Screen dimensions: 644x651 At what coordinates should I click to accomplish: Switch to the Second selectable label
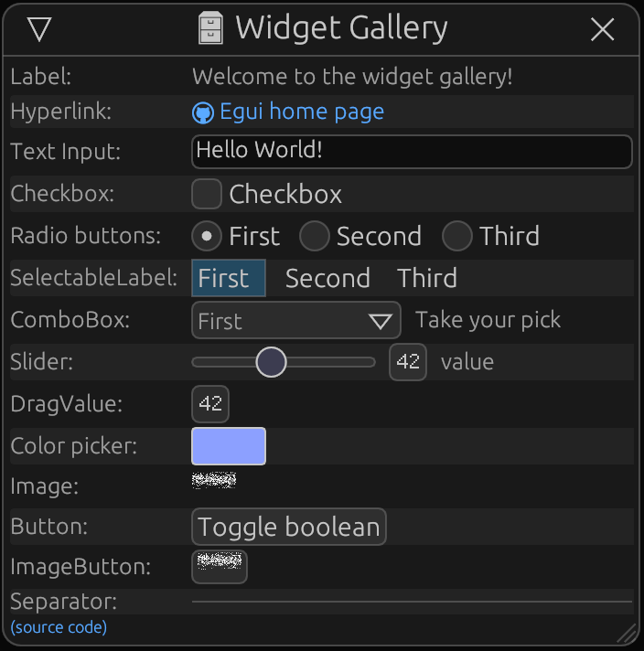(x=327, y=278)
